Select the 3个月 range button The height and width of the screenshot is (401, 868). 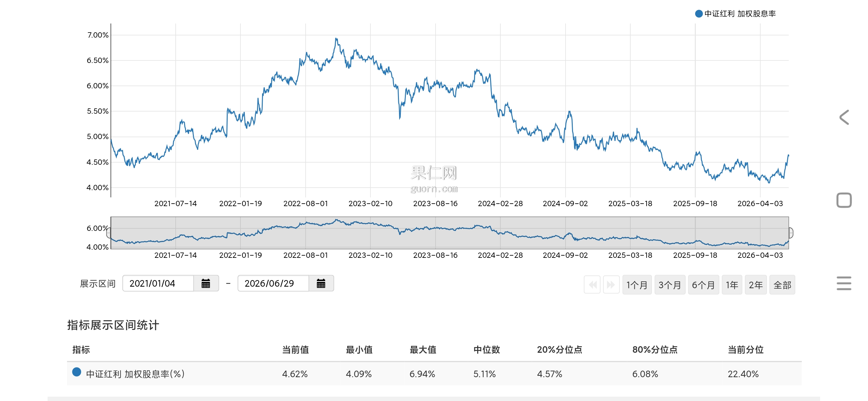(669, 285)
